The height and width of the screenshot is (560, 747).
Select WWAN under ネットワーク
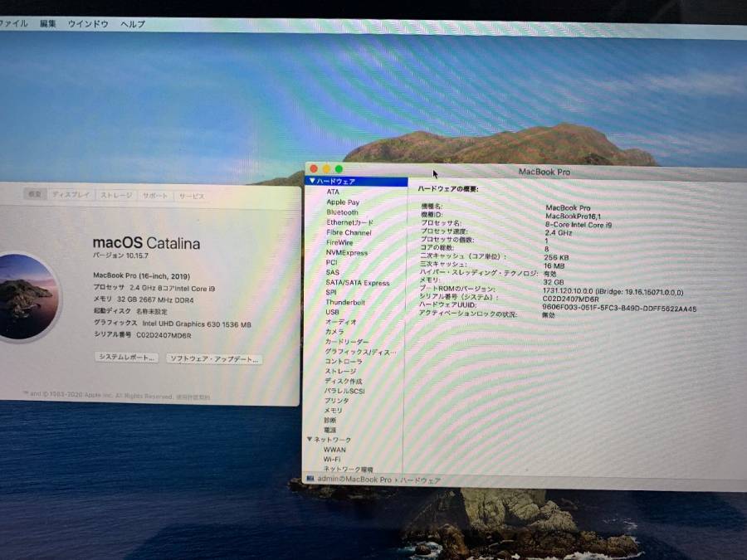pyautogui.click(x=335, y=450)
